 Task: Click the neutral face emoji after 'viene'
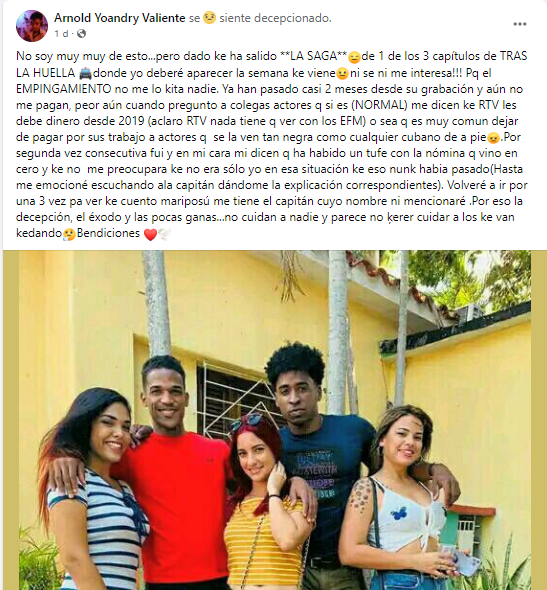[x=342, y=73]
